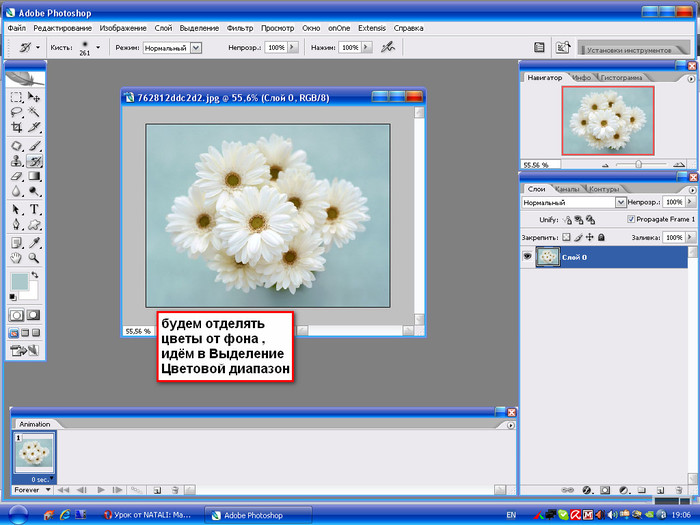
Task: Select the Clone Stamp tool
Action: [x=17, y=161]
